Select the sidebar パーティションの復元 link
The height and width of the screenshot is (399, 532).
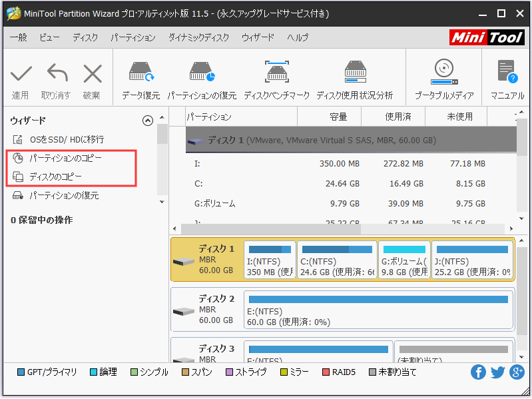(64, 195)
